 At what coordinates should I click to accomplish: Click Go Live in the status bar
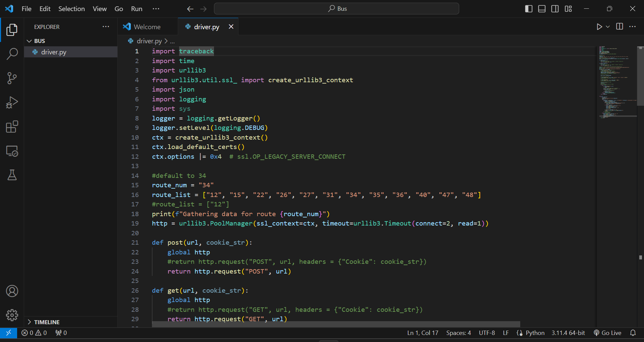click(x=607, y=333)
